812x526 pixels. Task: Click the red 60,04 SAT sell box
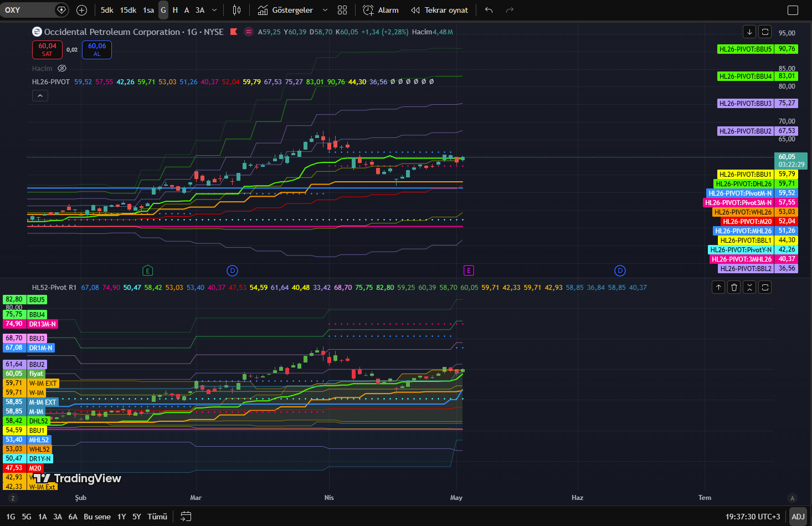click(47, 50)
